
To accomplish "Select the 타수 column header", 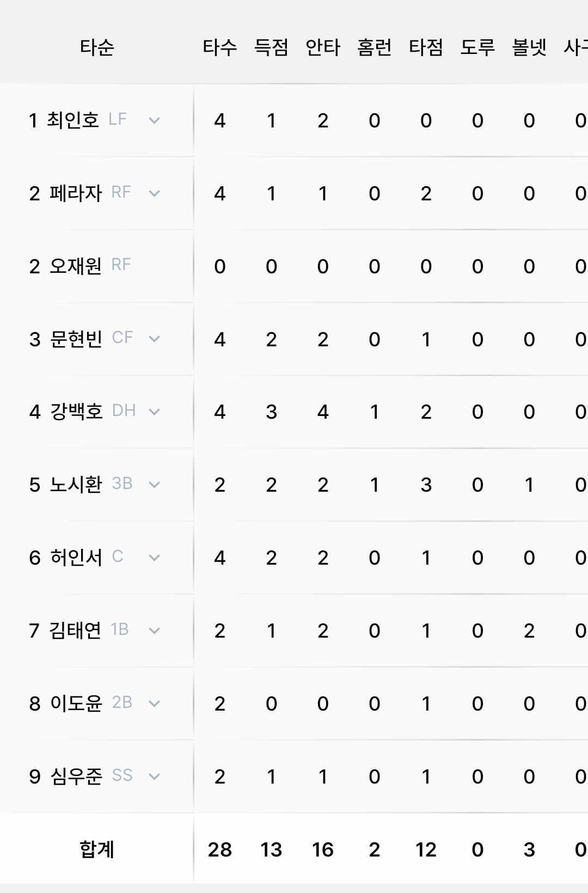I will tap(220, 47).
